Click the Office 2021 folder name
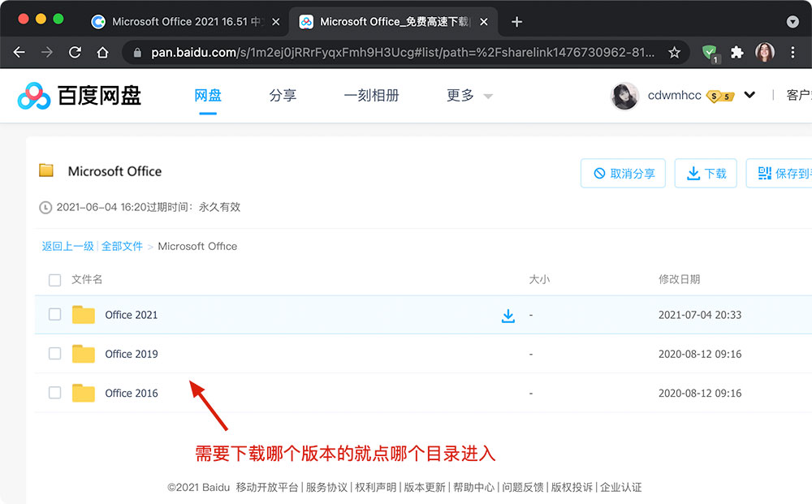The image size is (812, 504). (131, 315)
